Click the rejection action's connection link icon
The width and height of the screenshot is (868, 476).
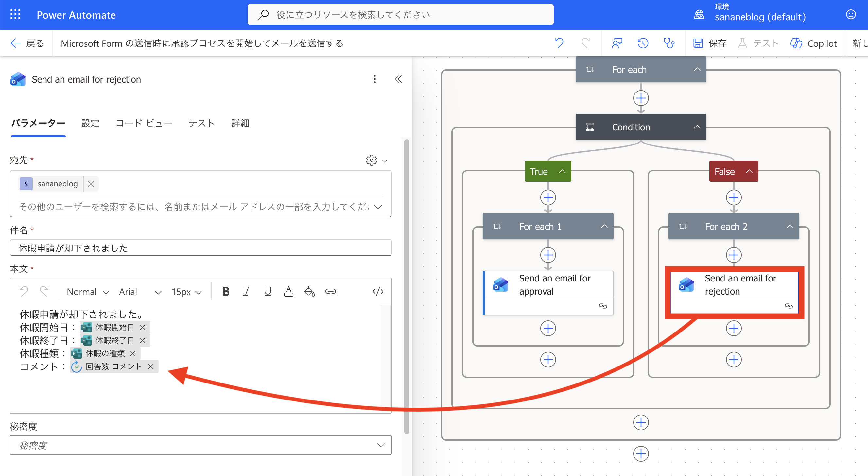[x=789, y=306]
